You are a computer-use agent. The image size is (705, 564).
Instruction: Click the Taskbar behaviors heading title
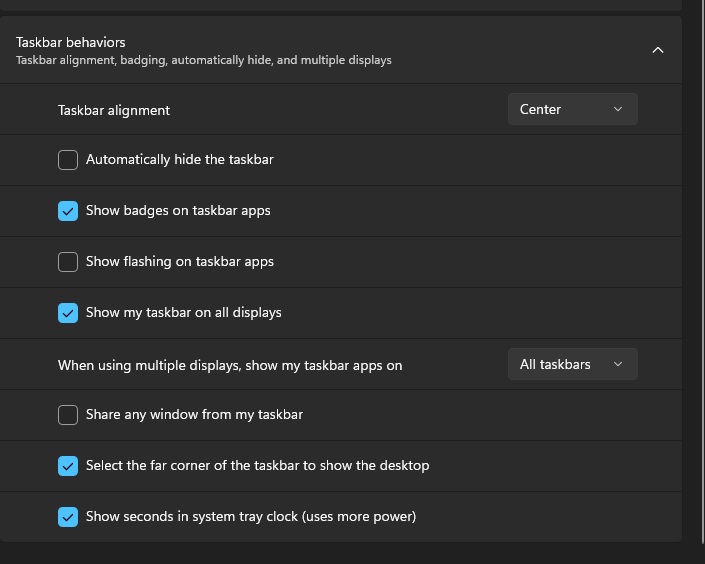[71, 42]
